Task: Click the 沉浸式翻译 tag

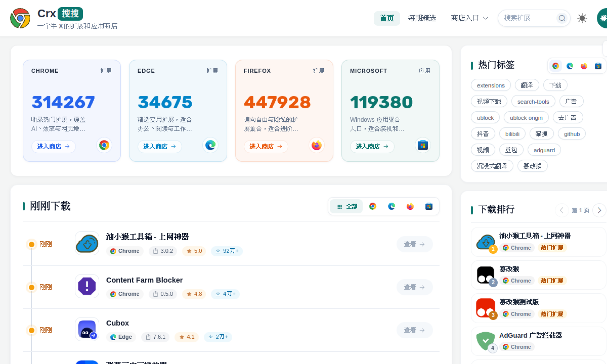Action: (x=492, y=166)
